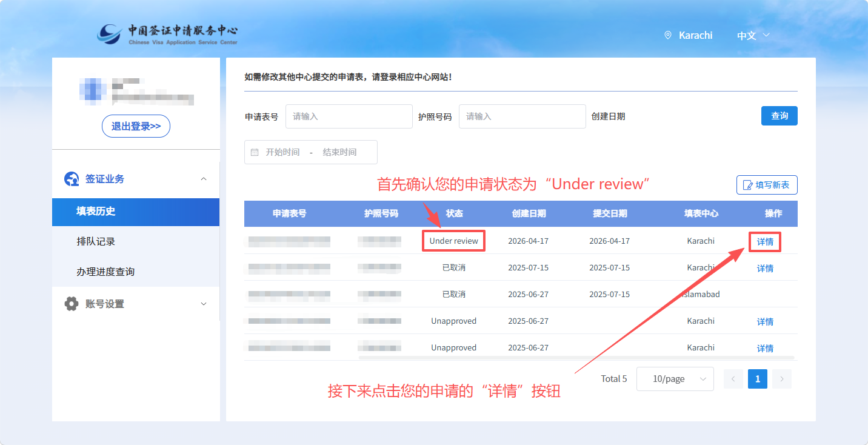Select 填表历史 in sidebar
This screenshot has width=868, height=445.
pos(96,212)
